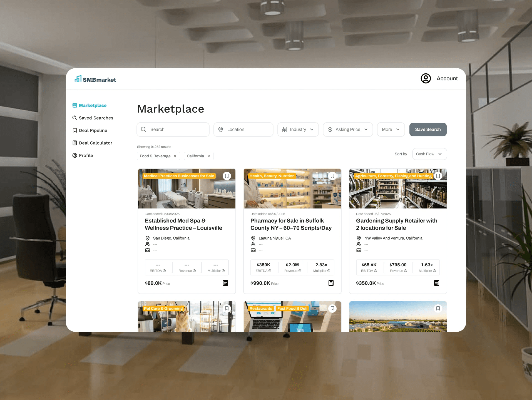This screenshot has height=400, width=532.
Task: Click Revenue help icon on pharmacy card
Action: click(x=300, y=271)
